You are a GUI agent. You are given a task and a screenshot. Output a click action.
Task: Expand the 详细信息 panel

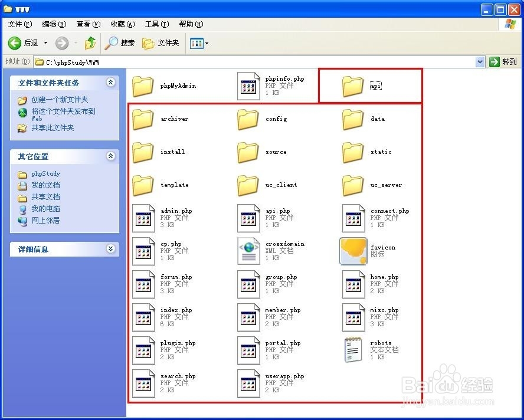coord(110,248)
